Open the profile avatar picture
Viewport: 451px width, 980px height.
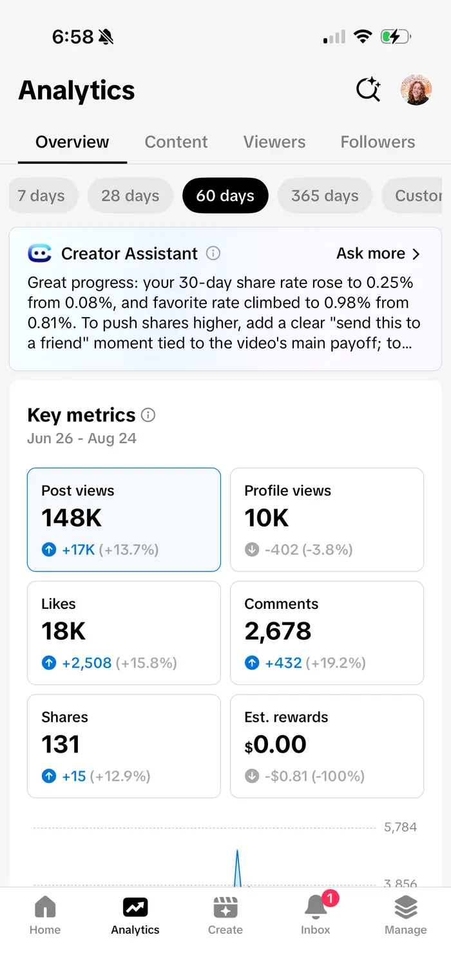pos(416,90)
